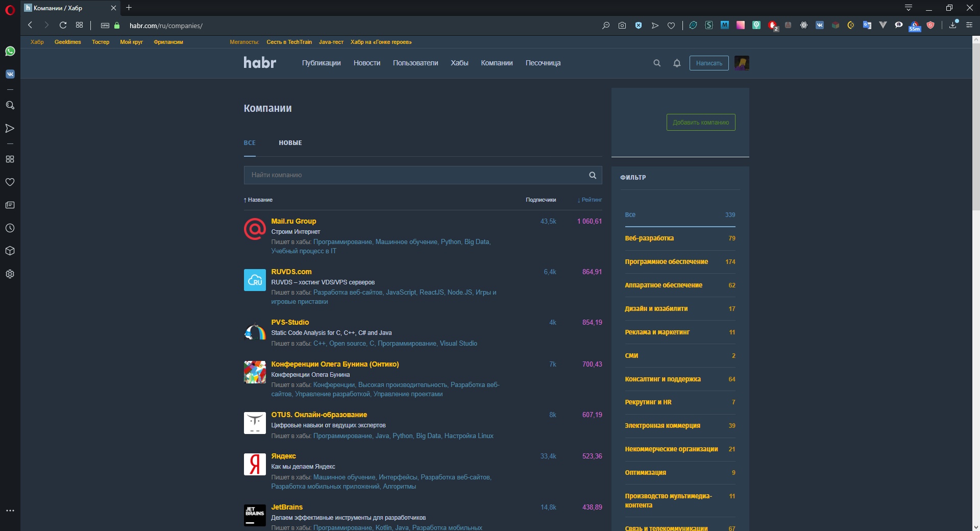Open Settings gear in the sidebar
The height and width of the screenshot is (531, 980).
[x=10, y=274]
